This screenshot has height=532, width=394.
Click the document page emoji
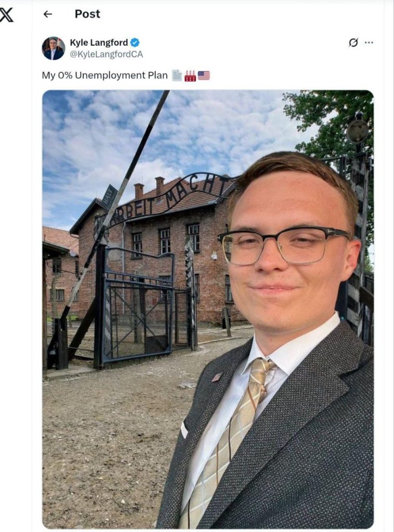[x=177, y=75]
